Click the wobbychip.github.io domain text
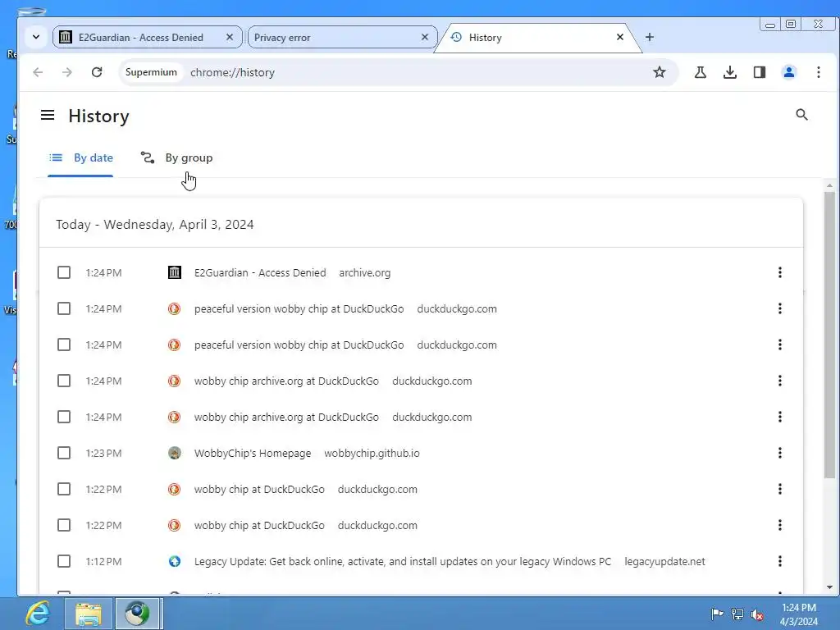The width and height of the screenshot is (840, 630). [372, 453]
